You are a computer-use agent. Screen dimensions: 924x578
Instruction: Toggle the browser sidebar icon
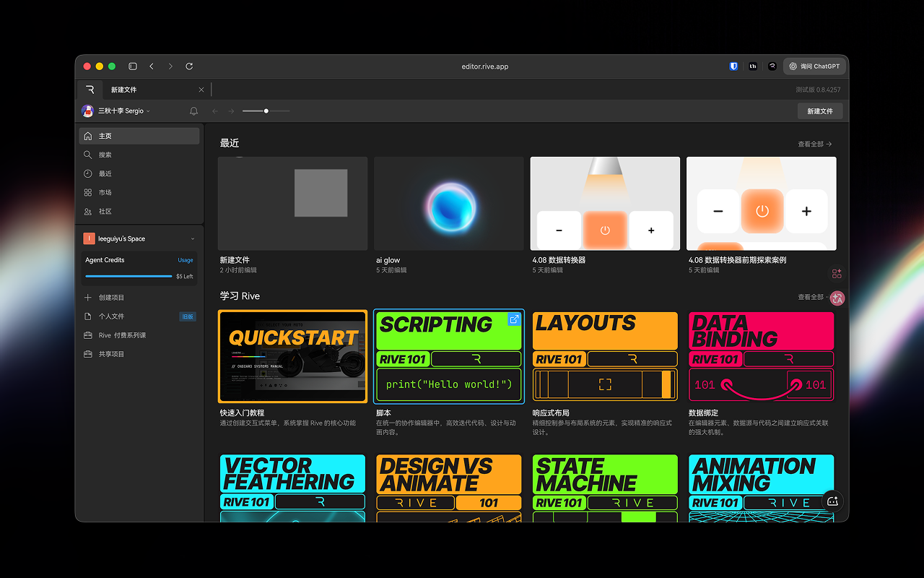pos(133,66)
